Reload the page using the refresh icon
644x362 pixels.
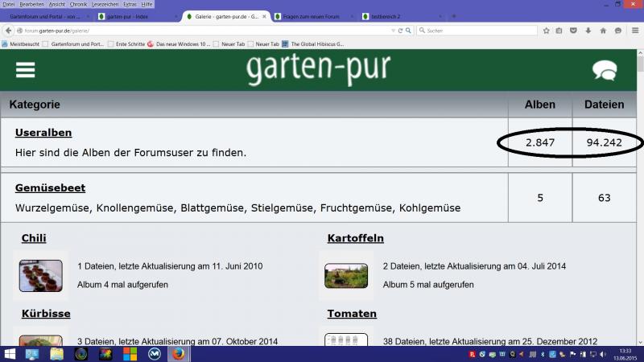tap(401, 31)
